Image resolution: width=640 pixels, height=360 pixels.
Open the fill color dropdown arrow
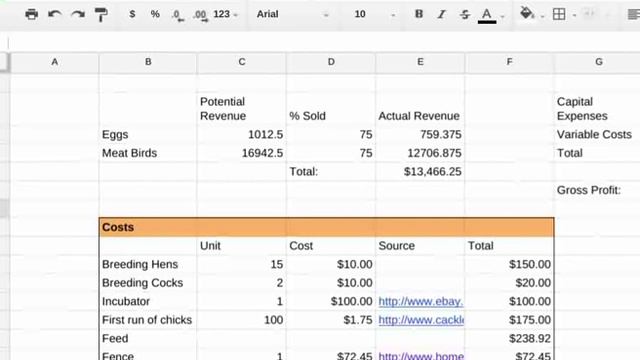click(542, 16)
